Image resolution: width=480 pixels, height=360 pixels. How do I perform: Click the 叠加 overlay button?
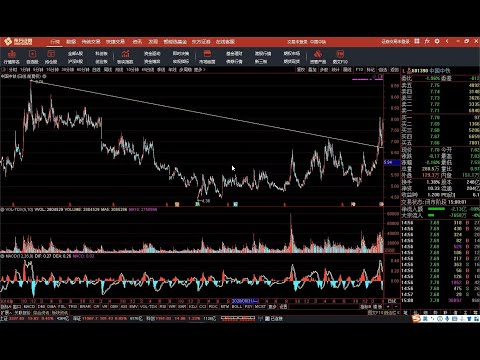coord(312,70)
